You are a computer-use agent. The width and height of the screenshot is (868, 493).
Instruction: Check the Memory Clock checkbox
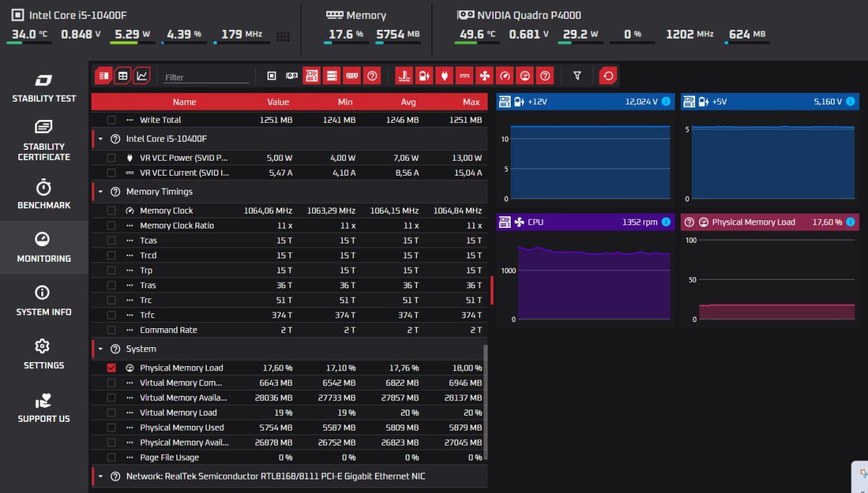coord(111,211)
